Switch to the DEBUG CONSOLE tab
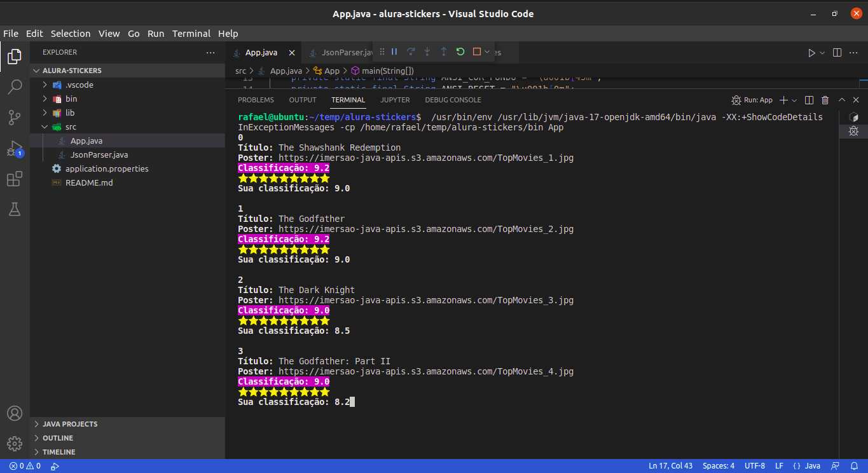The image size is (868, 473). [x=453, y=100]
